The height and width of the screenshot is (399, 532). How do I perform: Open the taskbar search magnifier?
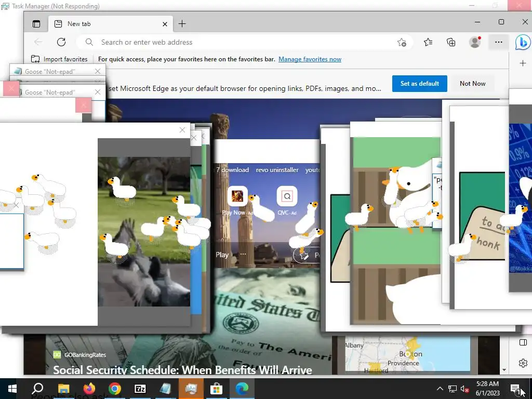click(x=37, y=389)
